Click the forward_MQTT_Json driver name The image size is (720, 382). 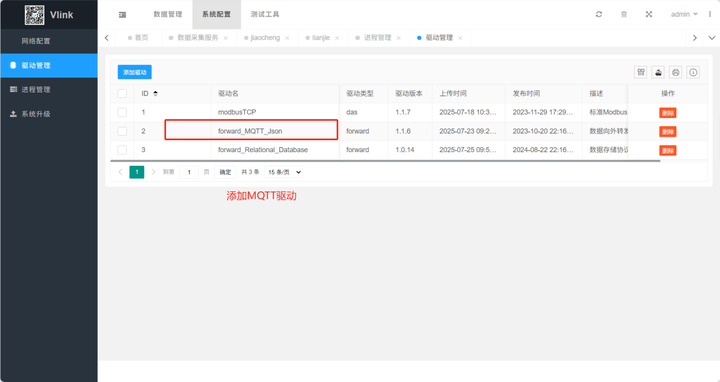pos(250,131)
